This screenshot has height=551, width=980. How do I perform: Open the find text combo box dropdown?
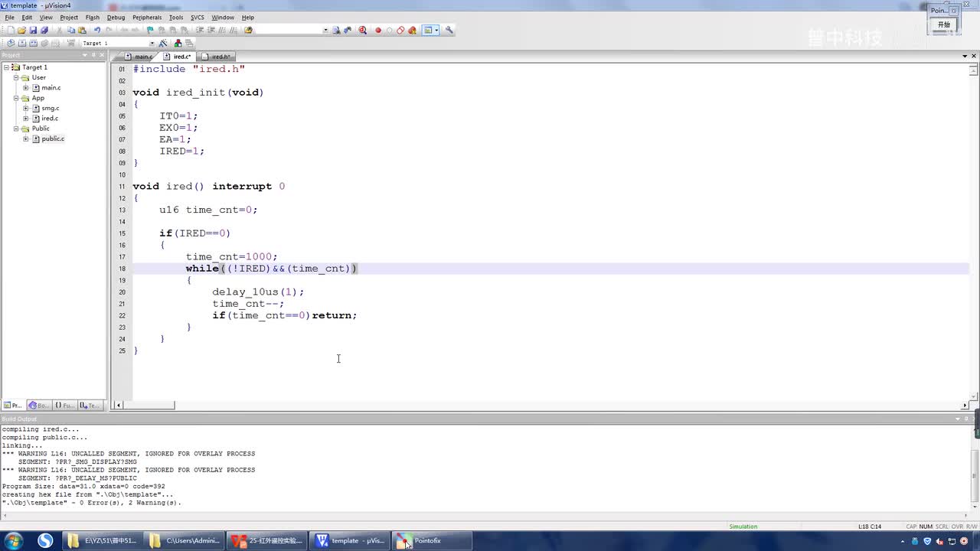pyautogui.click(x=325, y=31)
